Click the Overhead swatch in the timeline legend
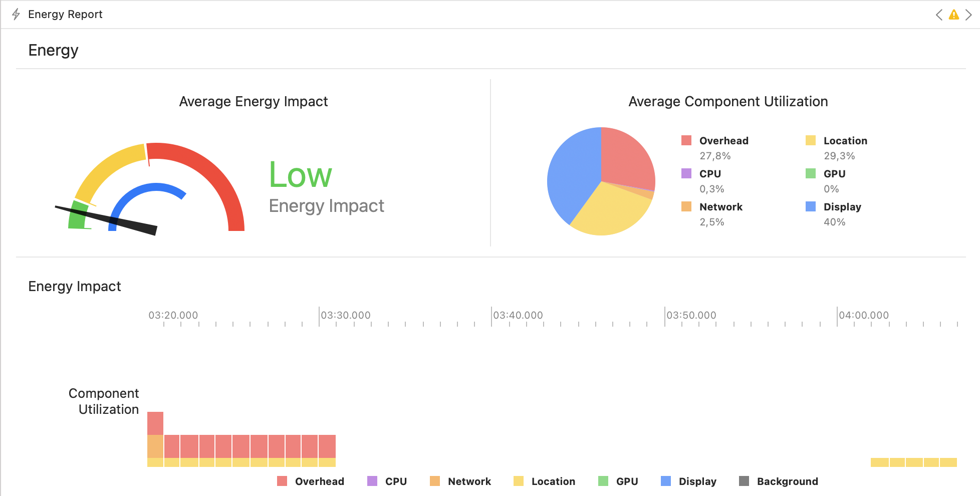The height and width of the screenshot is (496, 980). [x=282, y=481]
